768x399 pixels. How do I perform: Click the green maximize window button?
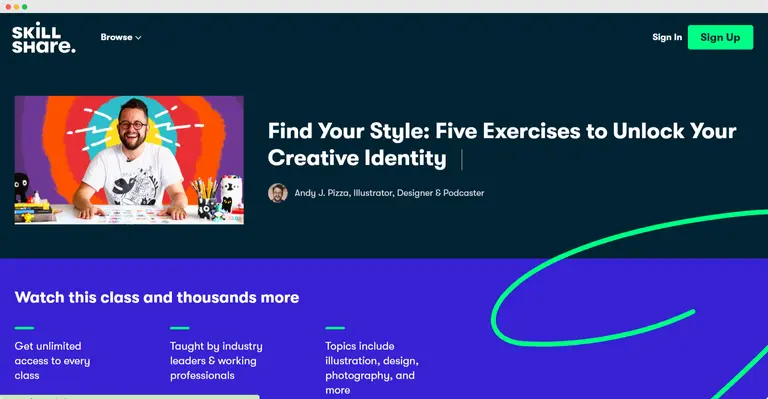click(x=24, y=7)
